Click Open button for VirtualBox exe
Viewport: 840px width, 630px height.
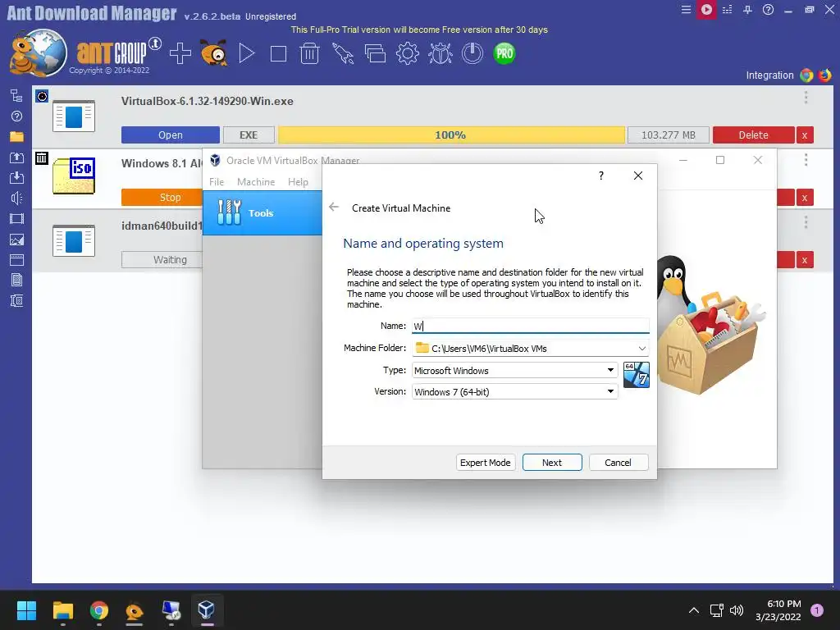point(171,135)
